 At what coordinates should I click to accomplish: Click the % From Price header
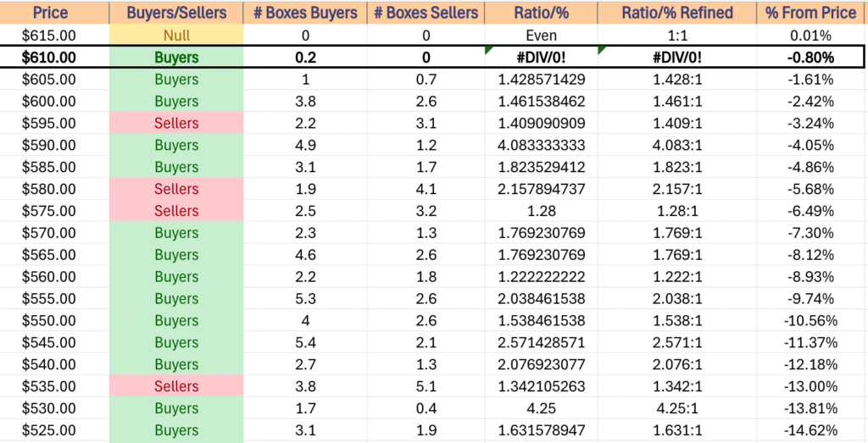click(812, 14)
